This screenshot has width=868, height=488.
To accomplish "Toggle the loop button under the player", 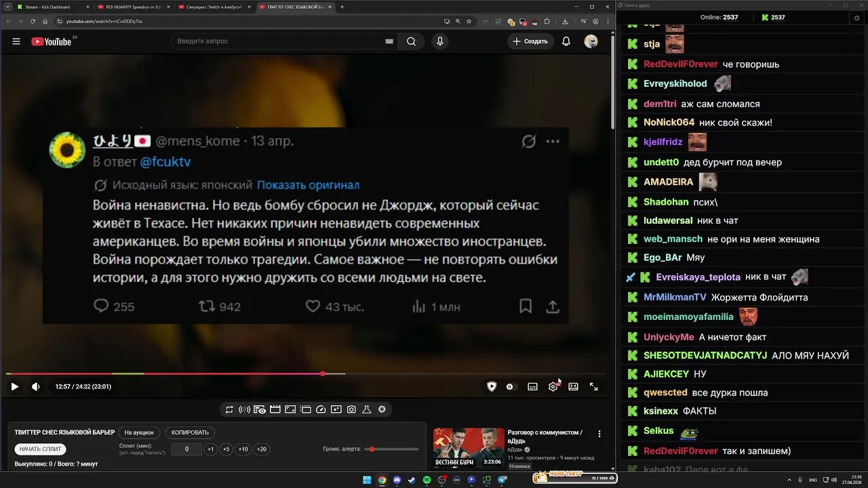I will (x=229, y=409).
